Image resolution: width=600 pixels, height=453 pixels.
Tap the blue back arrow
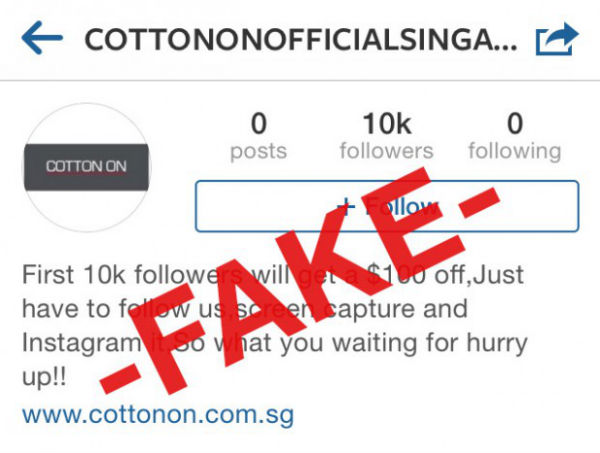click(x=42, y=37)
